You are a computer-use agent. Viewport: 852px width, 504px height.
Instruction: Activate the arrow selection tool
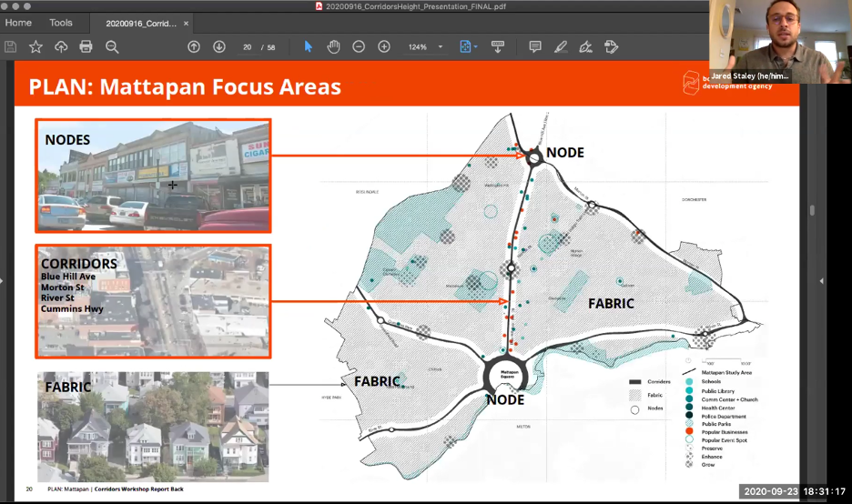[309, 46]
